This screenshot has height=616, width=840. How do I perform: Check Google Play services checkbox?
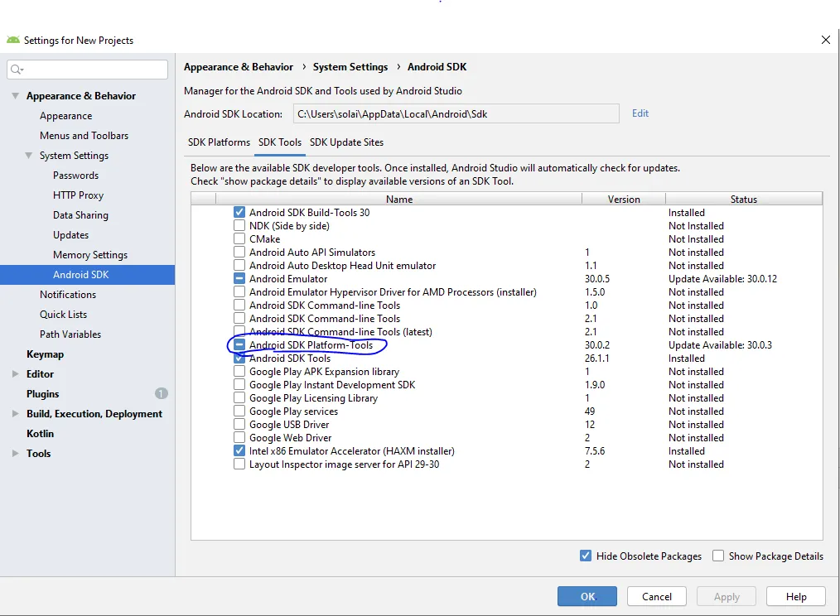click(239, 411)
